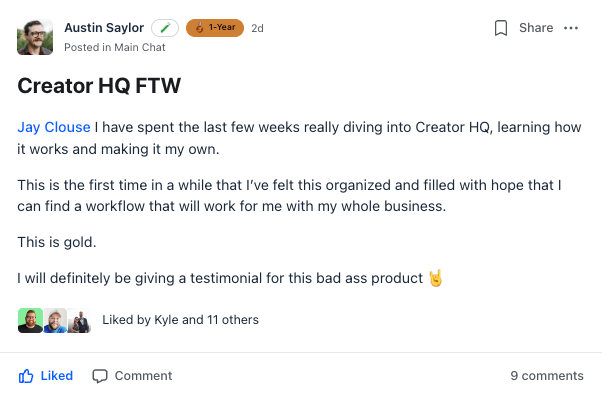Image resolution: width=602 pixels, height=396 pixels.
Task: Expand the 9 comments thread
Action: point(547,376)
